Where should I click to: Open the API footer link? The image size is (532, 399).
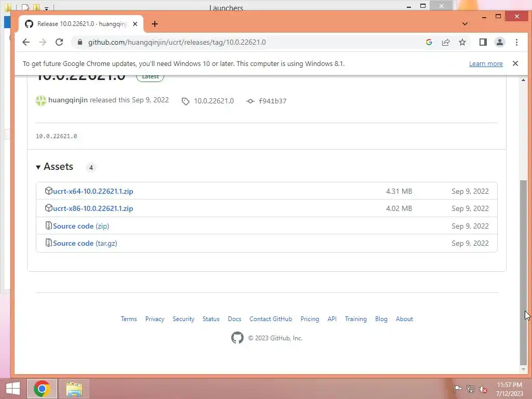point(332,319)
